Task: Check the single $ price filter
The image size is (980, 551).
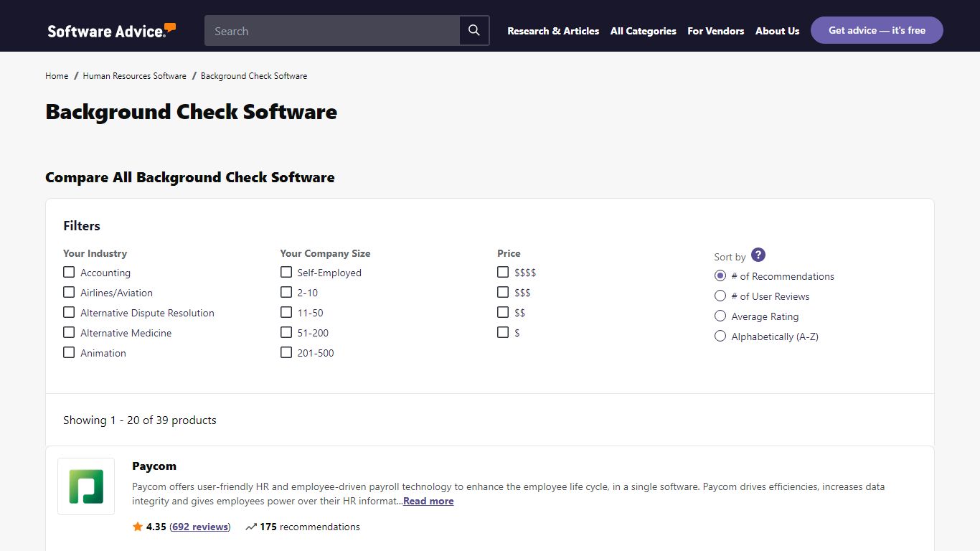Action: click(503, 332)
